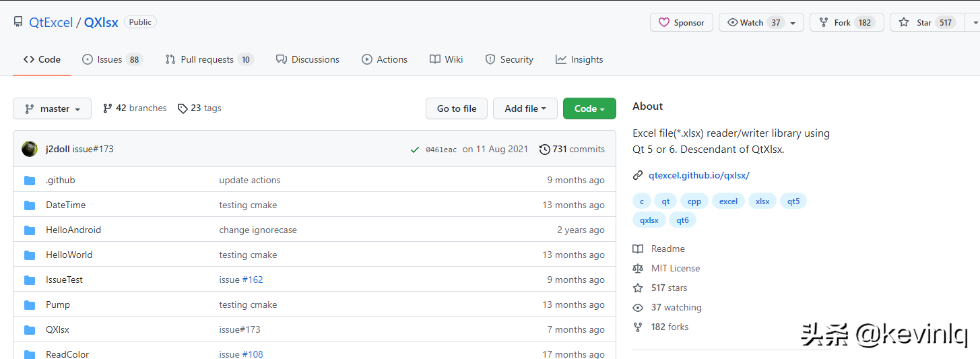
Task: Open the qtexcel.github.io/qxlsx/ website link
Action: (699, 175)
